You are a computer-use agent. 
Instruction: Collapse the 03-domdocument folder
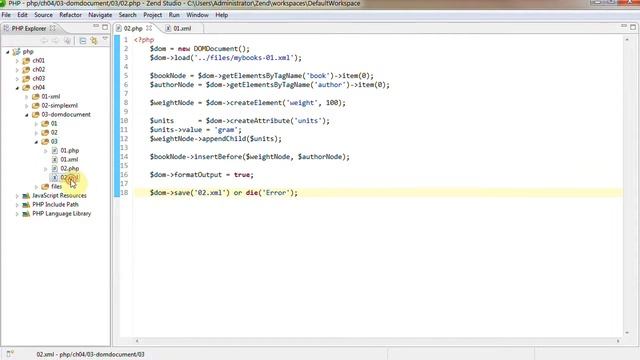point(27,115)
